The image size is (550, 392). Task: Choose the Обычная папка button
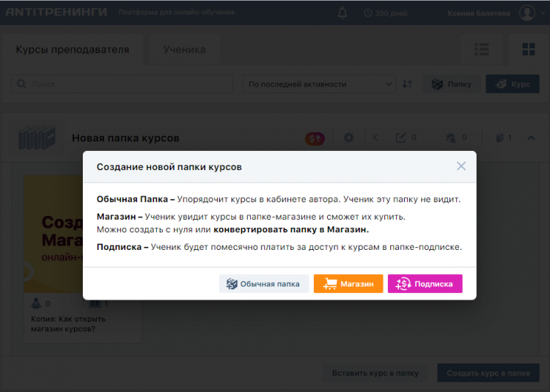click(x=264, y=284)
